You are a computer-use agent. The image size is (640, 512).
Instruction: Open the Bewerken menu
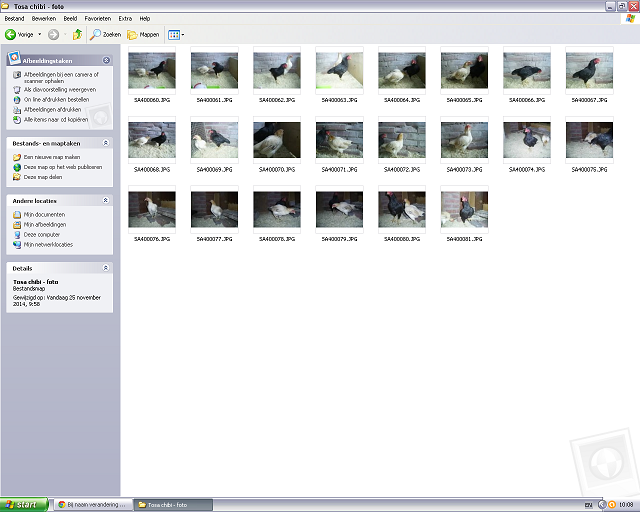click(44, 18)
